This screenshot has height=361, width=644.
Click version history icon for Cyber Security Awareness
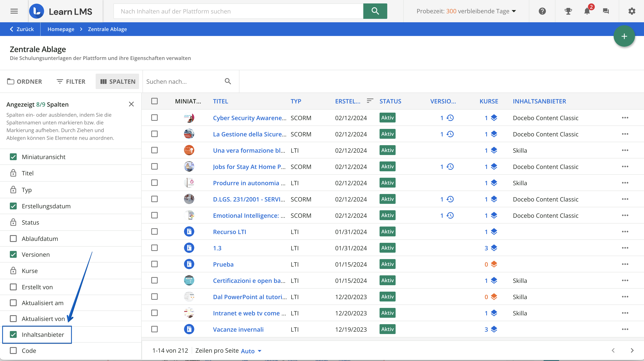450,118
